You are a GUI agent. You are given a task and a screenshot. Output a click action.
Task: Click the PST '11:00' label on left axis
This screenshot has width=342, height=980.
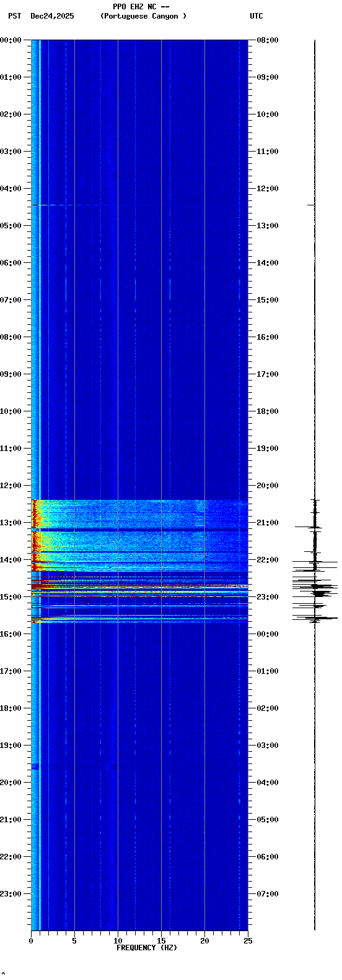tap(11, 449)
